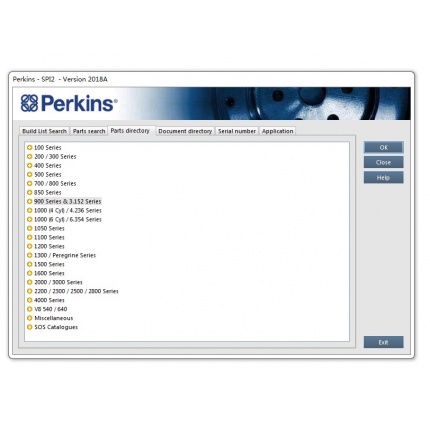Choose 1000 (4 Cyl) / 4.236 Series
430x430 pixels.
(68, 210)
